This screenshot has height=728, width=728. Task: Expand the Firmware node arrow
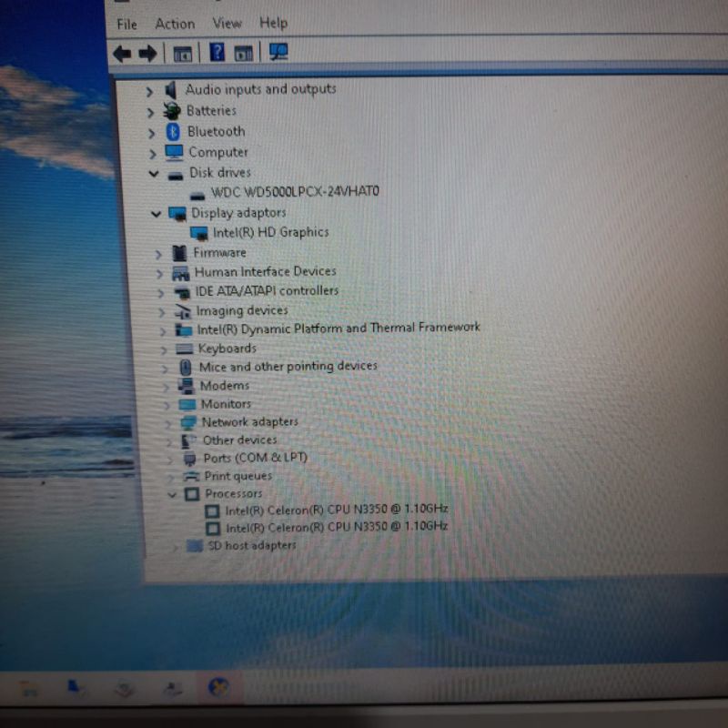[x=158, y=254]
